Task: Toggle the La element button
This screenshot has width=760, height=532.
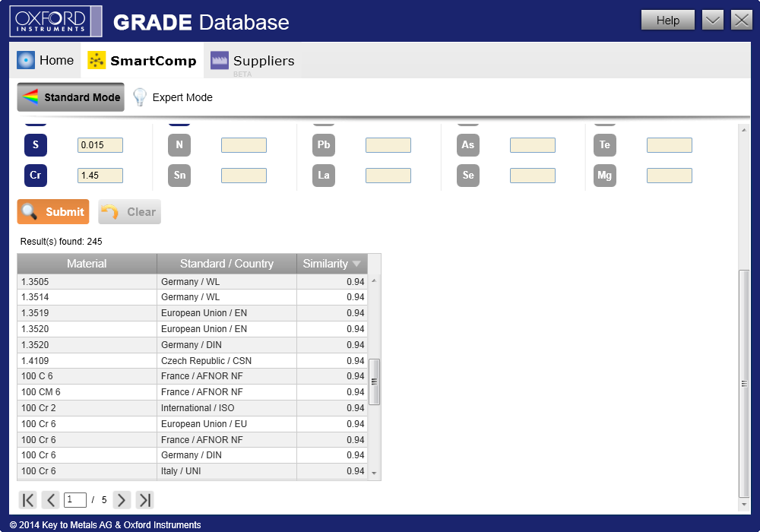Action: [x=324, y=176]
